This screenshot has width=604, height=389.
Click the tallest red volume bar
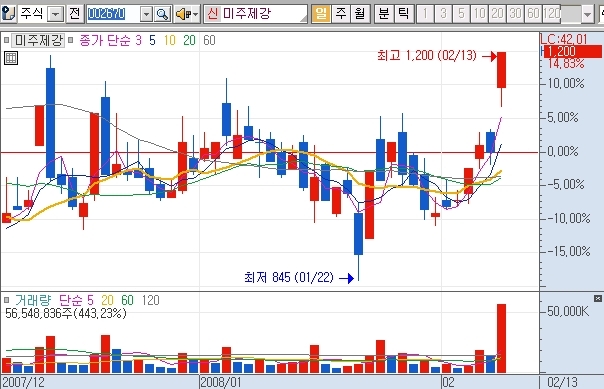point(501,339)
